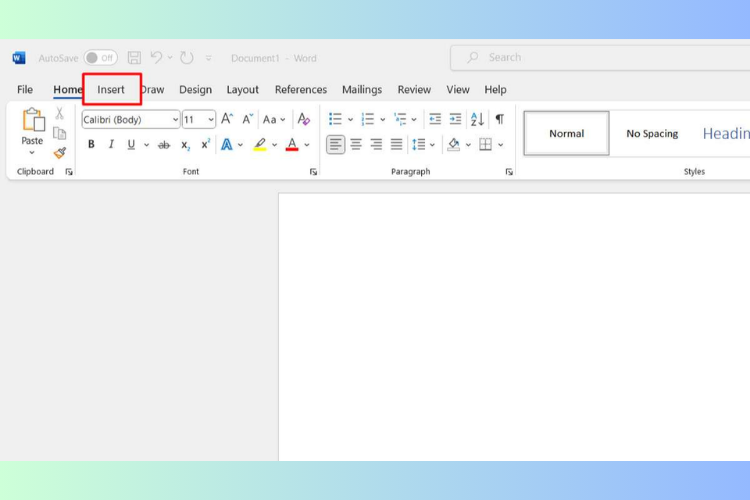Open the Font dialog launcher
The image size is (750, 500).
point(313,172)
